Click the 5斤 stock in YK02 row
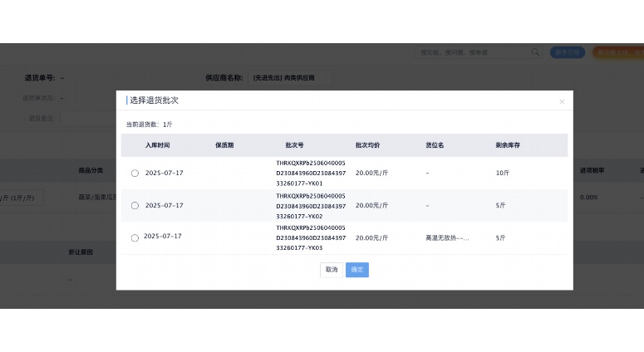 click(500, 206)
